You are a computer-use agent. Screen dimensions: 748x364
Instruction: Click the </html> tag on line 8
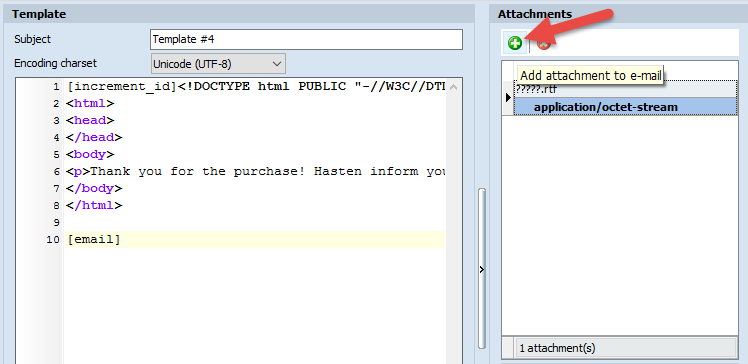click(x=94, y=206)
